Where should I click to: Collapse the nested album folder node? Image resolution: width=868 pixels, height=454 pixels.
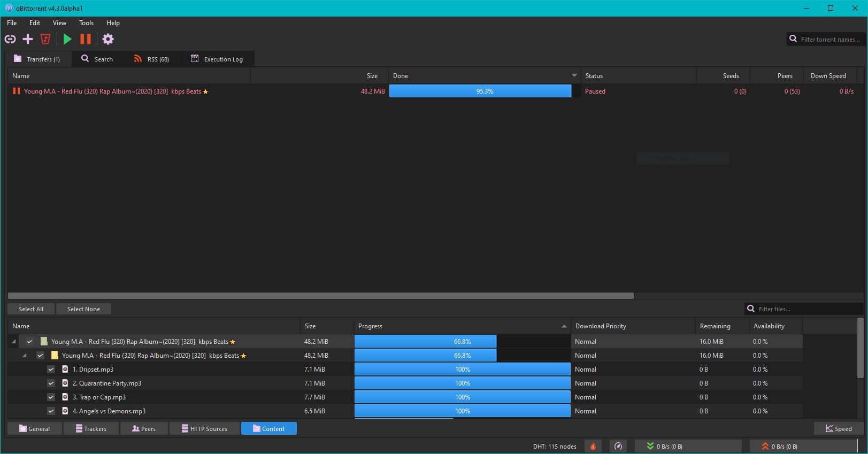click(25, 355)
